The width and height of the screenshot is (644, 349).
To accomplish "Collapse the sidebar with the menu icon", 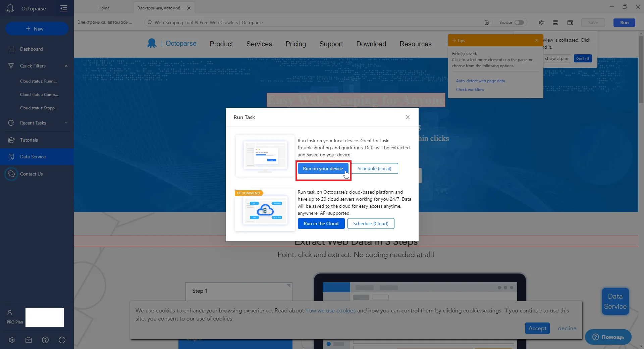I will coord(64,8).
